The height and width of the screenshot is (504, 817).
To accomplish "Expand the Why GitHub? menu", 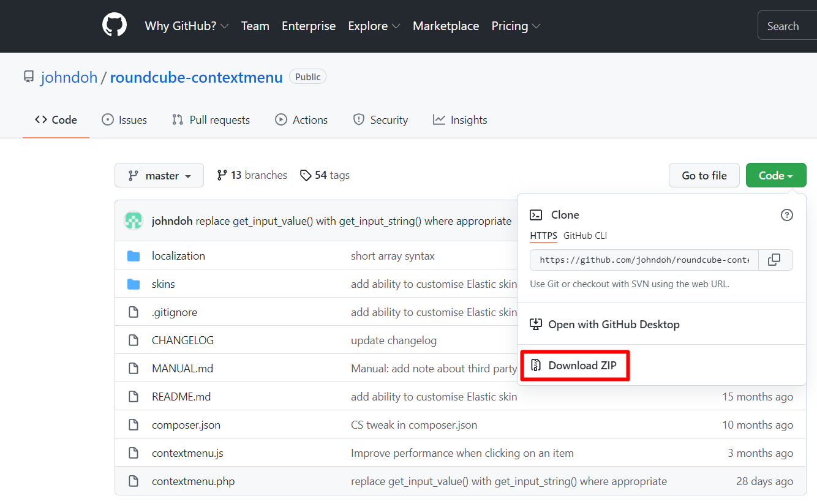I will 186,26.
